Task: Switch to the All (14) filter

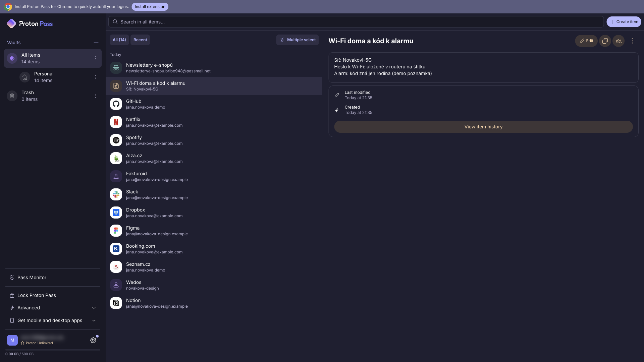Action: tap(119, 40)
